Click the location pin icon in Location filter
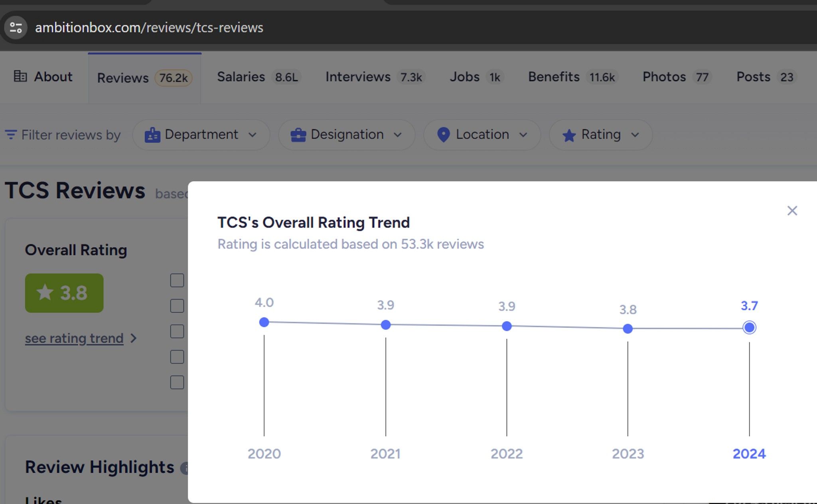The width and height of the screenshot is (817, 504). (443, 135)
